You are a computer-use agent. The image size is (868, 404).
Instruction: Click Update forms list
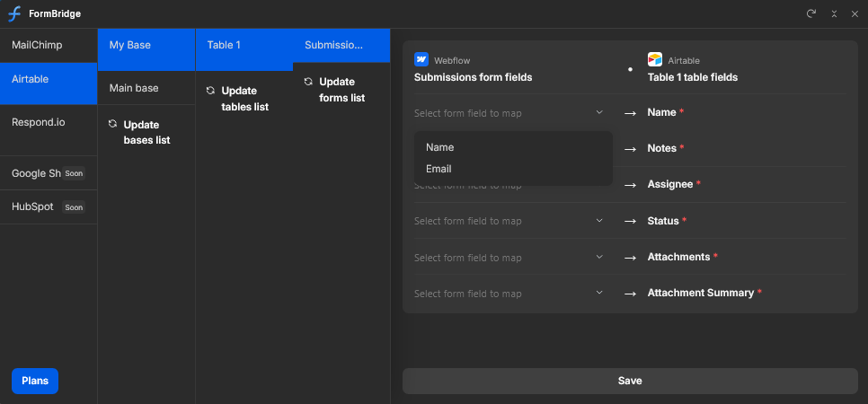pyautogui.click(x=341, y=90)
